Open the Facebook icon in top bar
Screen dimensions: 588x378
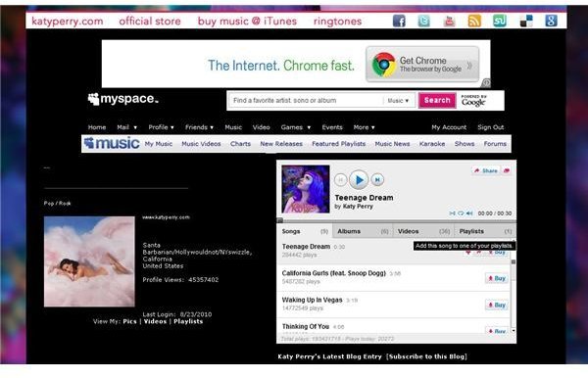[399, 21]
